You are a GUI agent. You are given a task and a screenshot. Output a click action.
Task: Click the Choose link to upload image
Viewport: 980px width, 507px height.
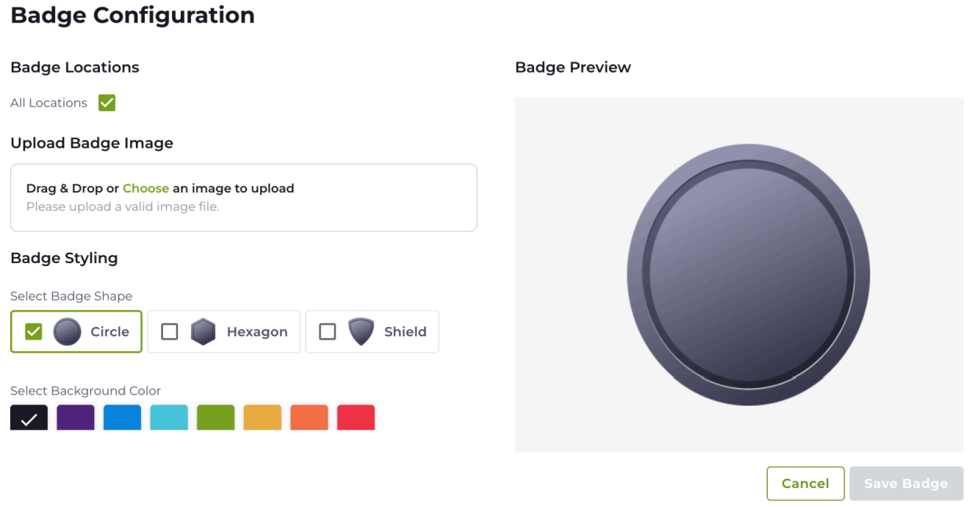click(145, 188)
